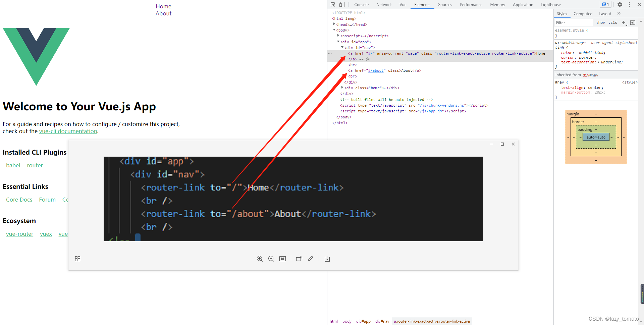This screenshot has height=325, width=644.
Task: Expand the text-decoration underline shorthand arrow
Action: click(x=598, y=62)
